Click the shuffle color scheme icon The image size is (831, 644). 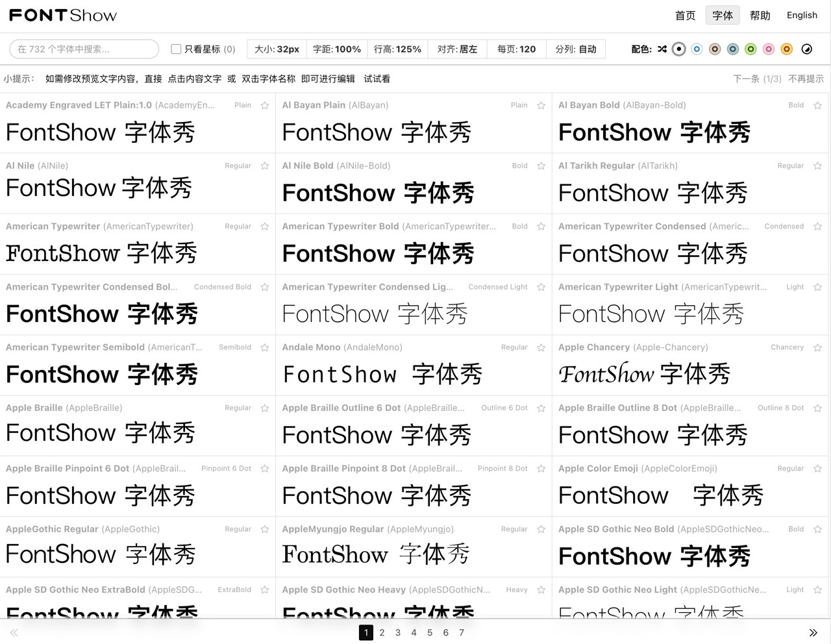tap(662, 49)
